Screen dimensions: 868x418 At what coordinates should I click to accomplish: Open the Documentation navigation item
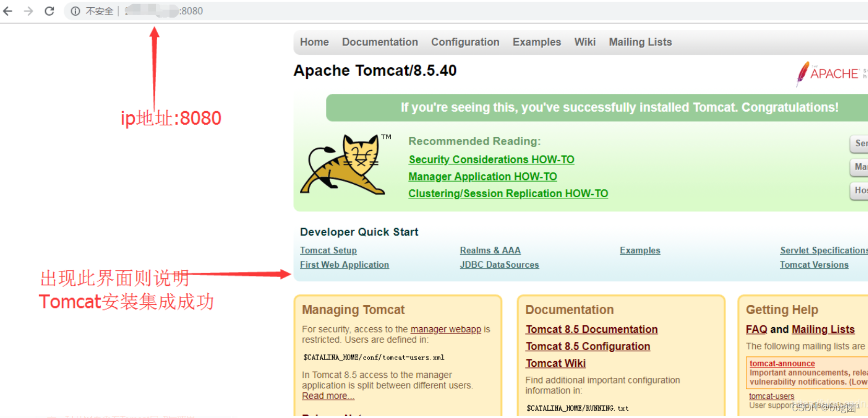[380, 42]
